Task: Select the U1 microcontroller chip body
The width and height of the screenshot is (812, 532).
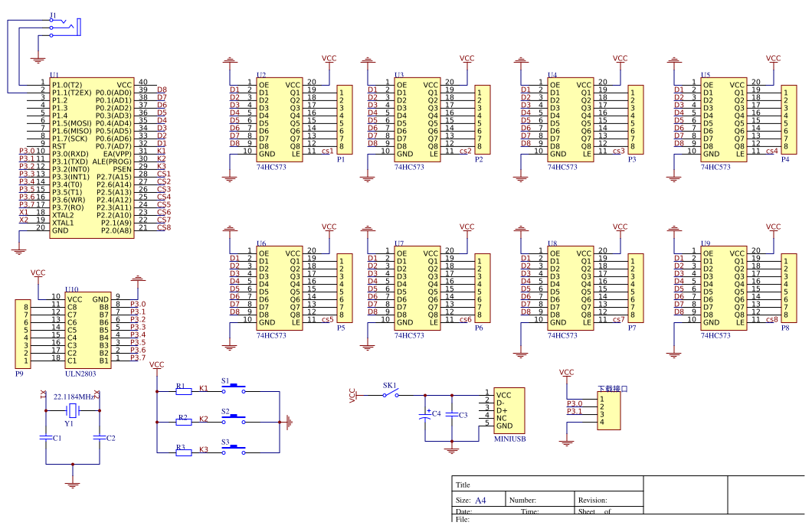Action: [92, 158]
